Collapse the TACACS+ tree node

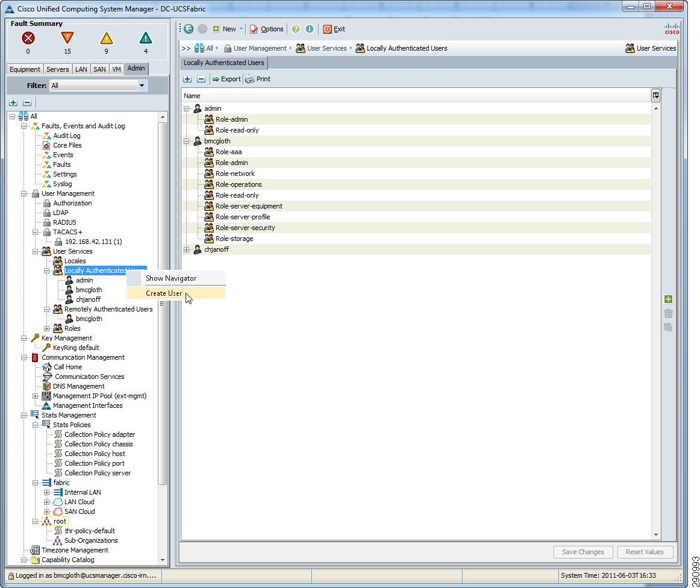(36, 232)
